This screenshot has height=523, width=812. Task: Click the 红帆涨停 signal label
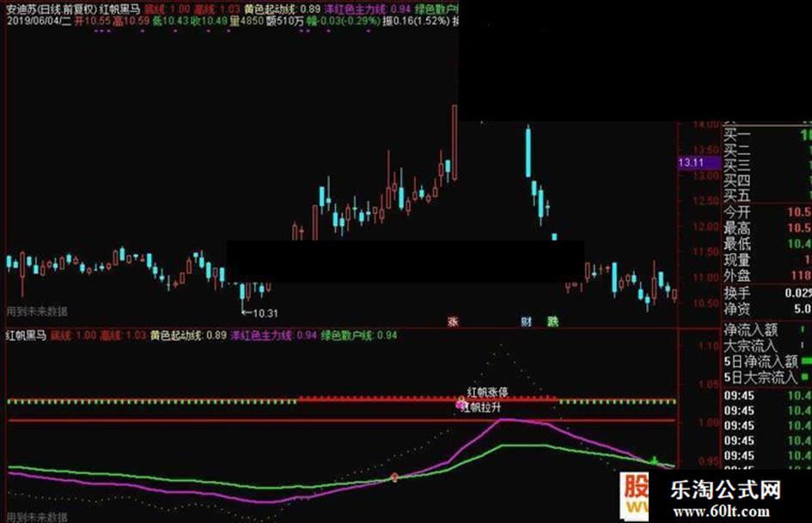pyautogui.click(x=487, y=392)
